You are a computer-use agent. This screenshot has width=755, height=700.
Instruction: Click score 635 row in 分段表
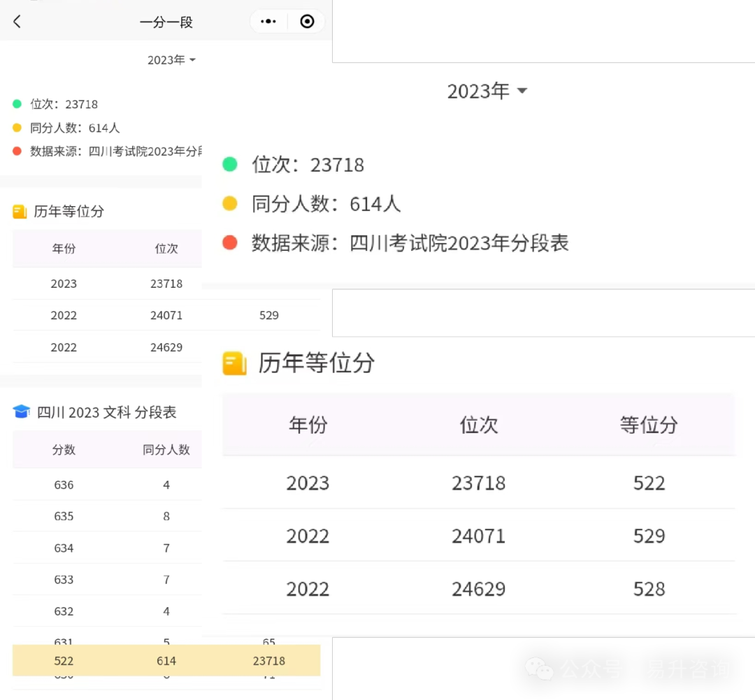(107, 516)
